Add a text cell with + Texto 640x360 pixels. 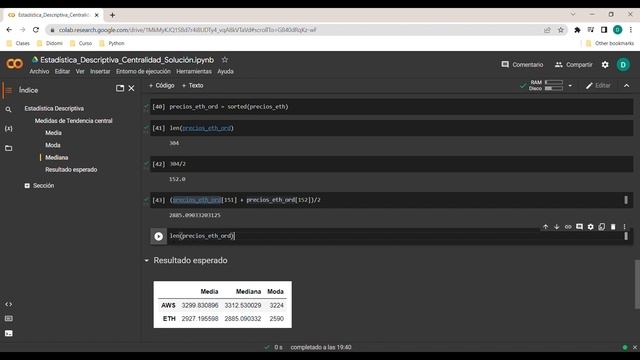pyautogui.click(x=192, y=86)
